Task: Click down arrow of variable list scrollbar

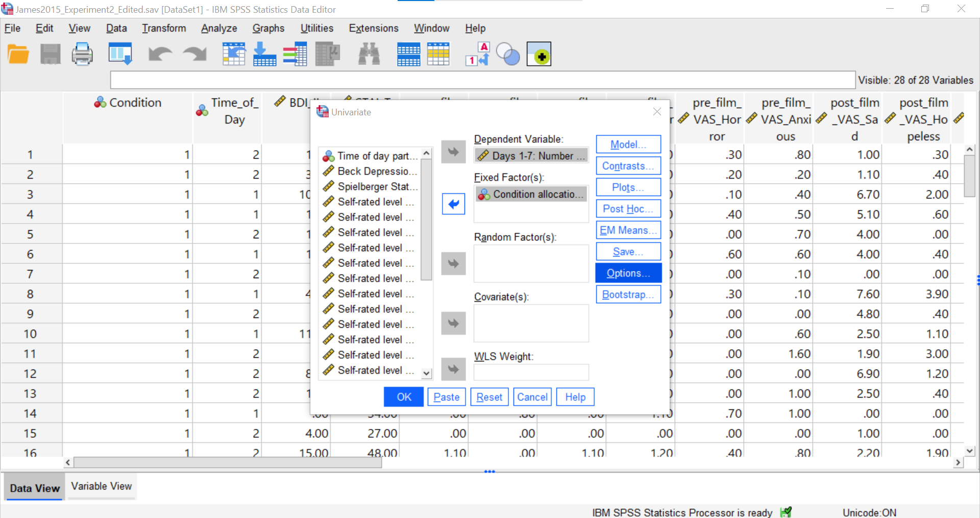Action: 427,374
